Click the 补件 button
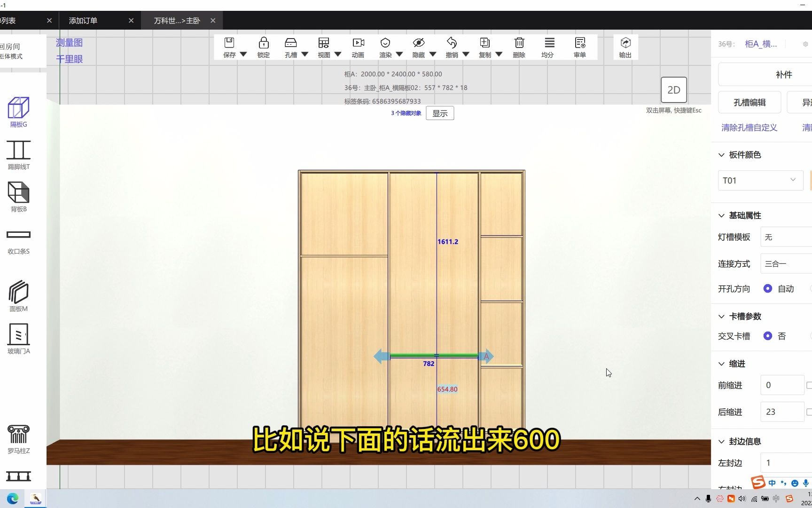The height and width of the screenshot is (508, 812). 765,74
